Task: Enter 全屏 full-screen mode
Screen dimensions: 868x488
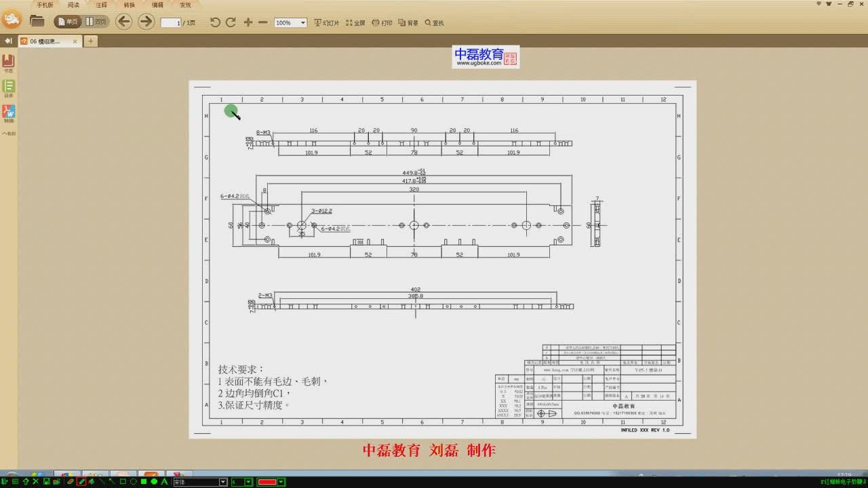Action: (355, 22)
